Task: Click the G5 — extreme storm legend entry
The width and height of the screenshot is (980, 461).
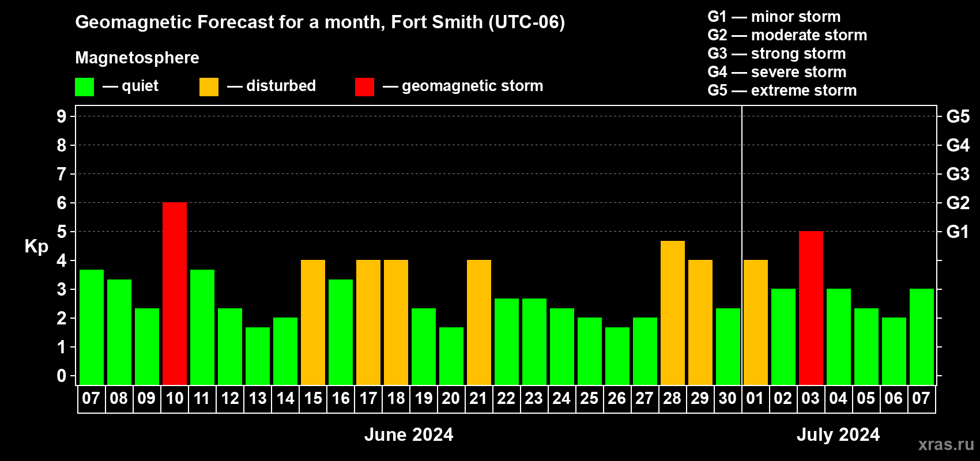Action: (x=782, y=90)
